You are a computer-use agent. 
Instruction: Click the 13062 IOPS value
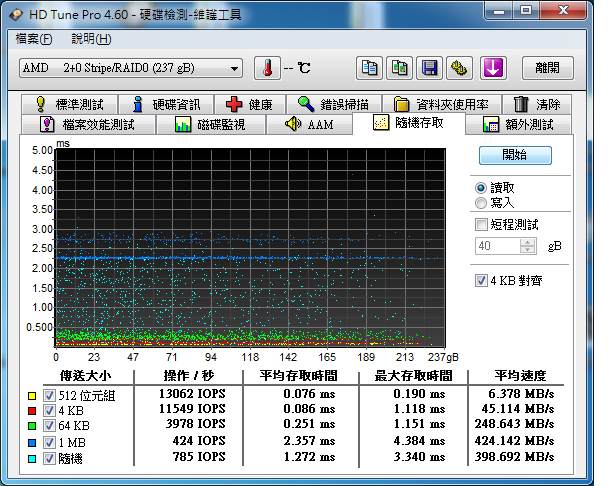pos(192,394)
